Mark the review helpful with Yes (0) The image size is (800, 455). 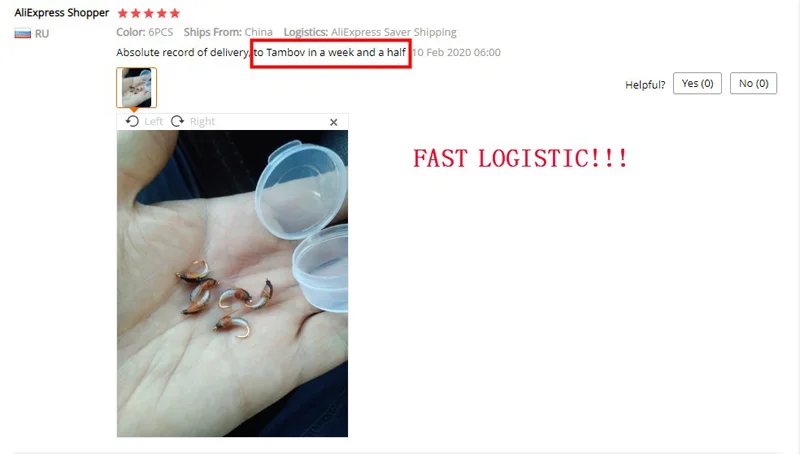tap(697, 83)
